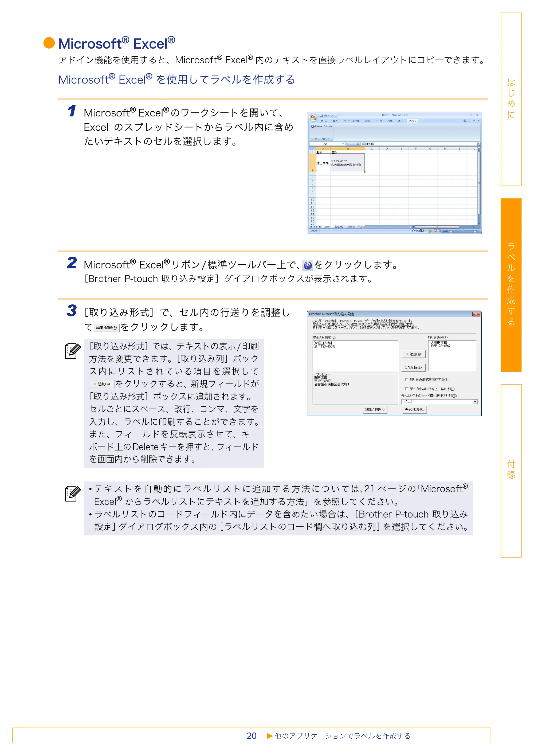534x756 pixels.
Task: Click the fx insert function icon
Action: tap(358, 144)
